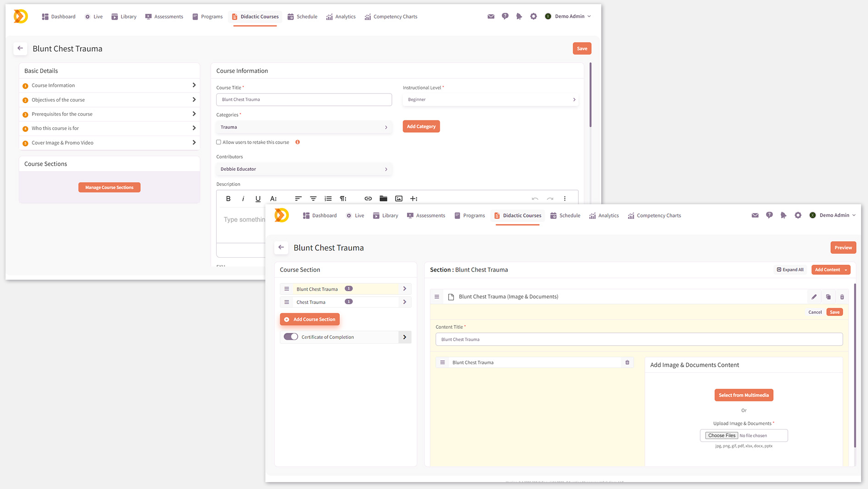Switch to the Assessments tab in back window
The image size is (868, 489).
pos(164,16)
